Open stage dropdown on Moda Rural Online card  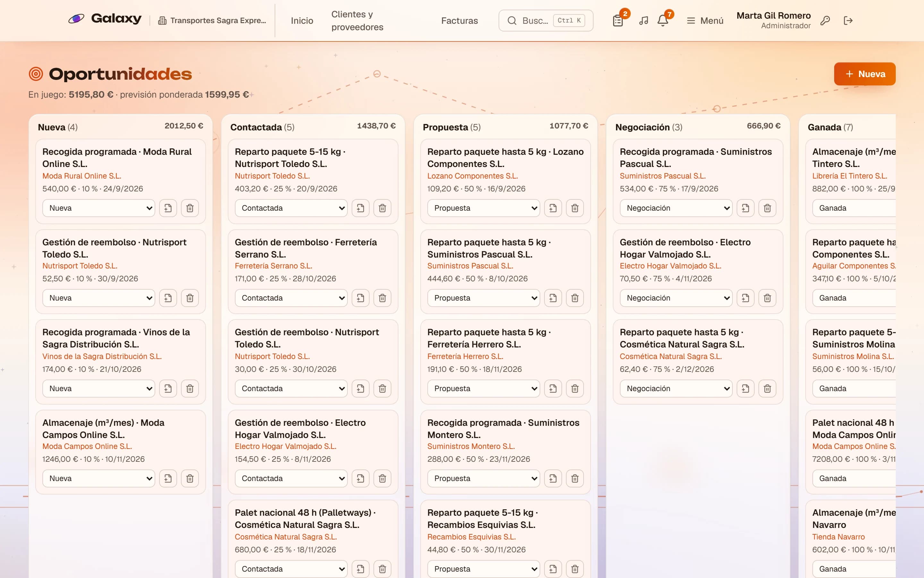point(99,208)
